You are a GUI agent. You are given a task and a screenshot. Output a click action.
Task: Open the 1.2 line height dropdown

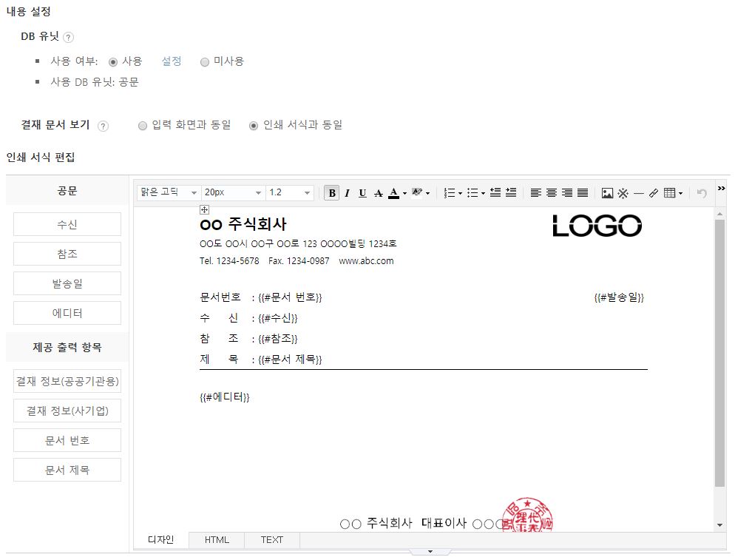tap(290, 192)
